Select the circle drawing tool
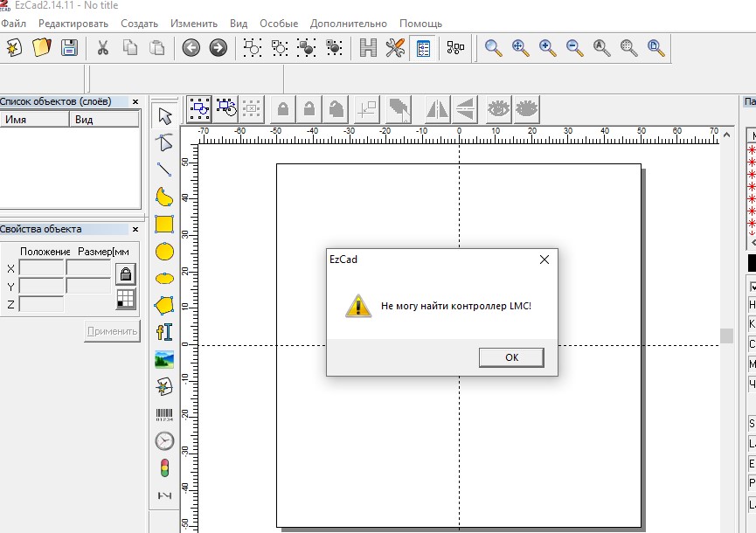The width and height of the screenshot is (756, 533). pyautogui.click(x=164, y=252)
